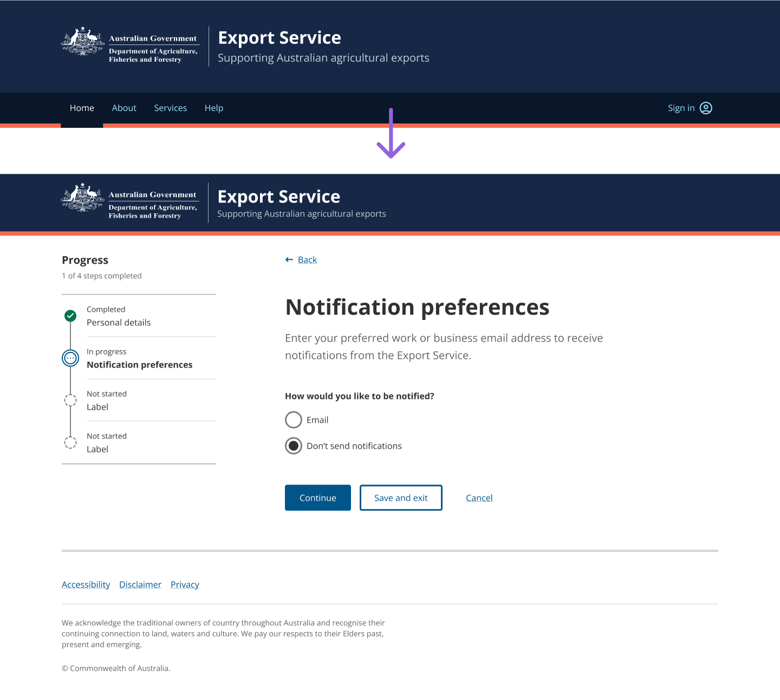Viewport: 780px width, 700px height.
Task: Click the Sign in account icon
Action: [705, 108]
